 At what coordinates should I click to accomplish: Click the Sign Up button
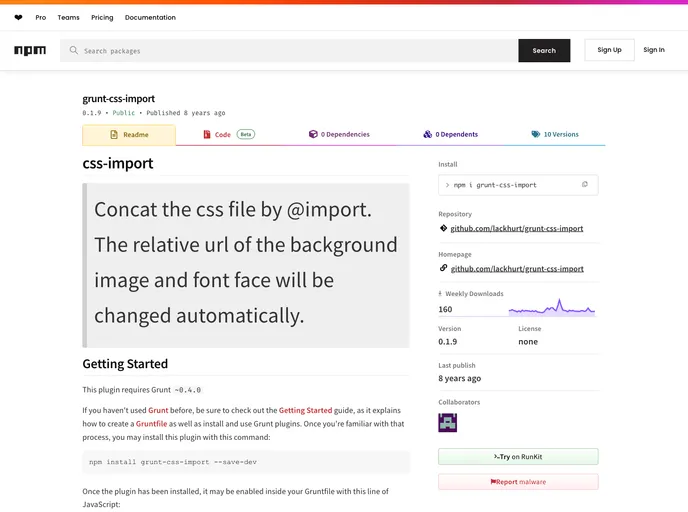point(609,50)
